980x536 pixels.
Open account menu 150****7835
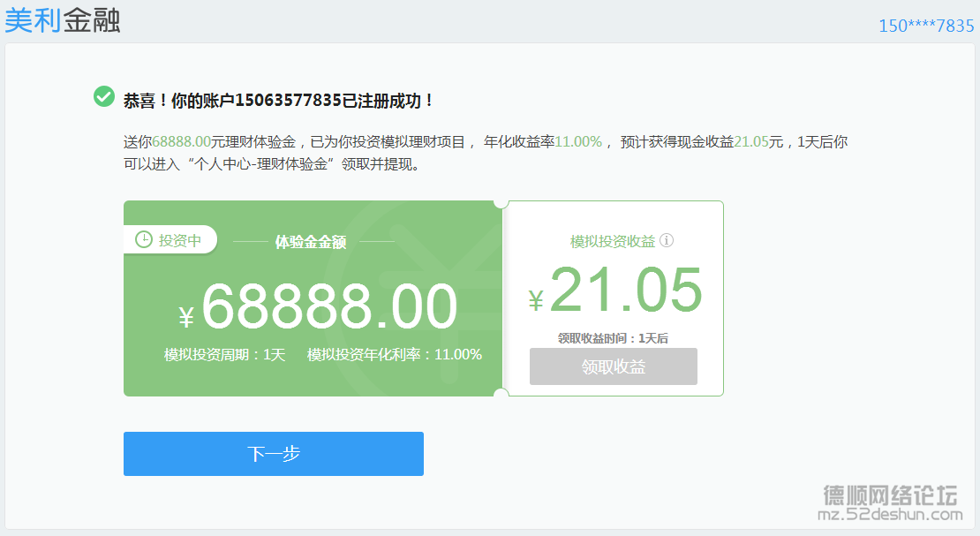926,26
